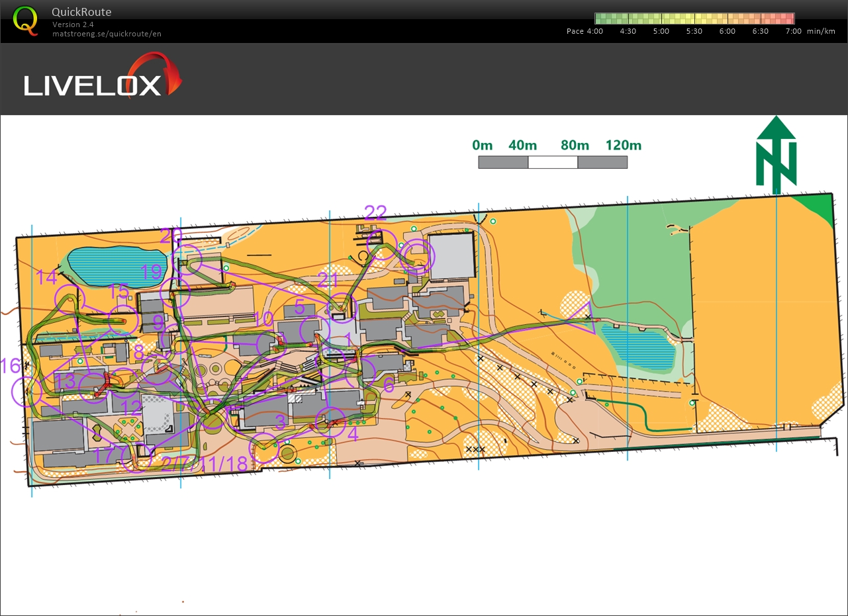
Task: Click the QuickRoute Q logo icon
Action: click(26, 20)
